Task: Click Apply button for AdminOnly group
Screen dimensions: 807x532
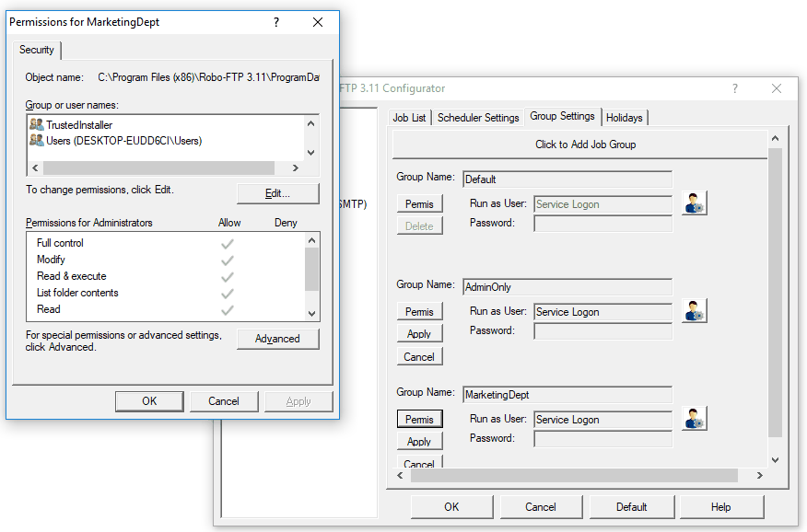Action: point(419,333)
